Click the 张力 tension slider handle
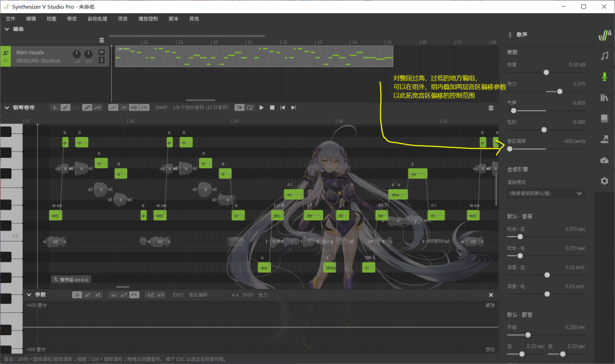The image size is (615, 364). (560, 91)
